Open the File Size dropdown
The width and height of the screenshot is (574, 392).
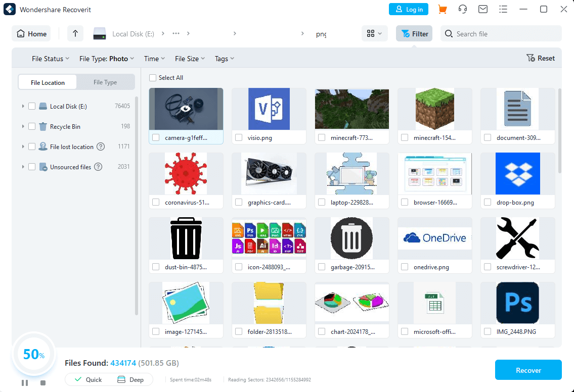pyautogui.click(x=190, y=59)
